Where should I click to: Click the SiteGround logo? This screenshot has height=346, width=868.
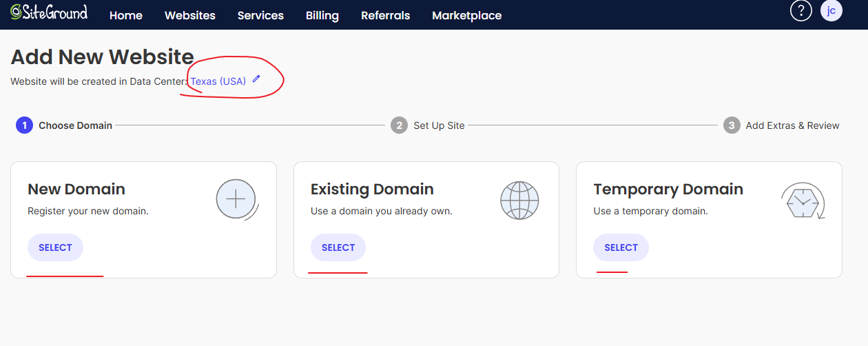[x=49, y=13]
